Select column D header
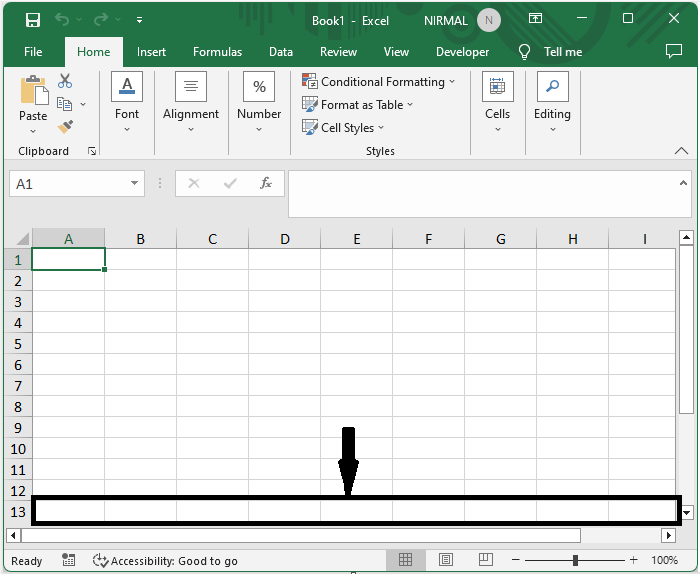700x574 pixels. pyautogui.click(x=284, y=239)
